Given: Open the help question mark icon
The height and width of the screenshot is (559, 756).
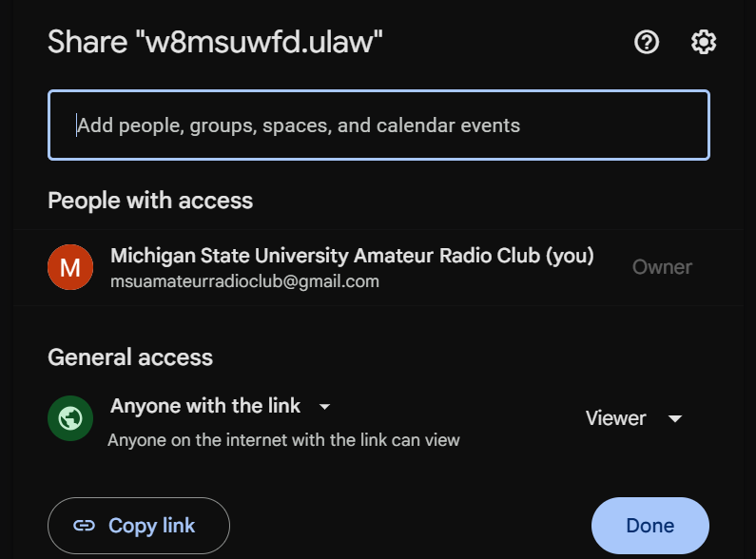Looking at the screenshot, I should [647, 42].
